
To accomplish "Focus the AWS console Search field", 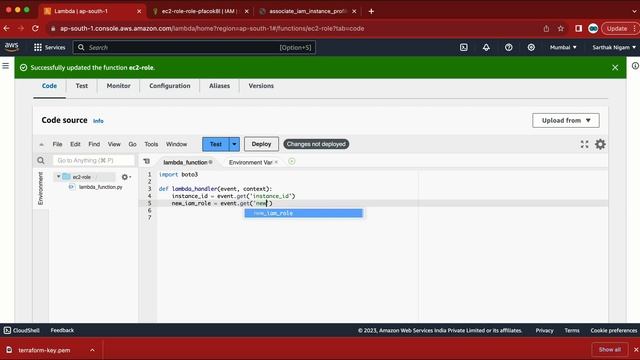I will (194, 47).
